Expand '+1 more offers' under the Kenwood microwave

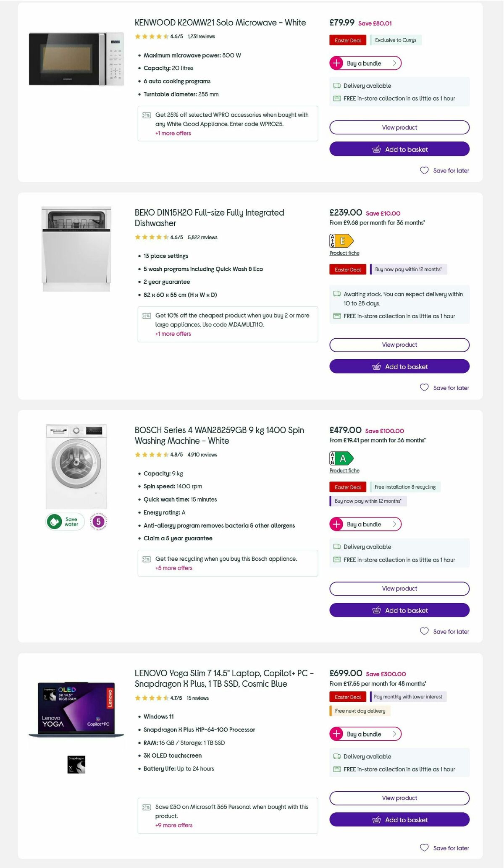(x=173, y=133)
